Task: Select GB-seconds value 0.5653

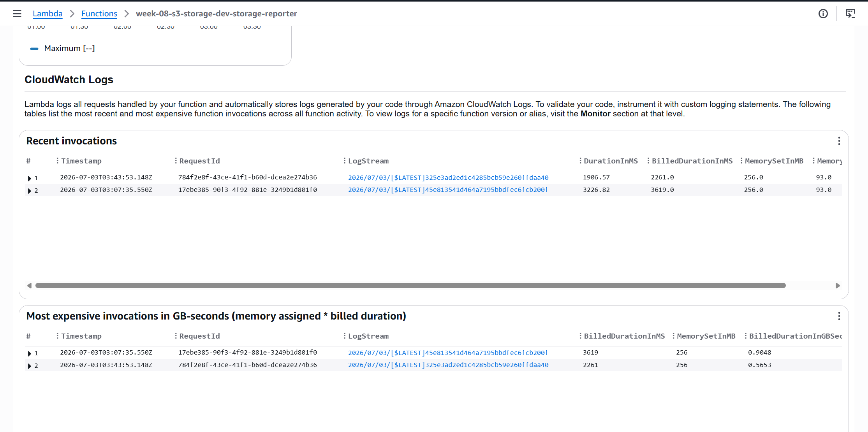Action: click(x=759, y=365)
